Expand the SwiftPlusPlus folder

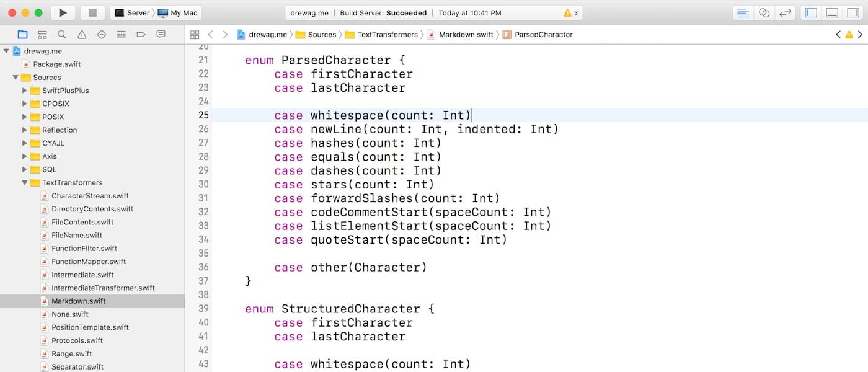coord(25,91)
